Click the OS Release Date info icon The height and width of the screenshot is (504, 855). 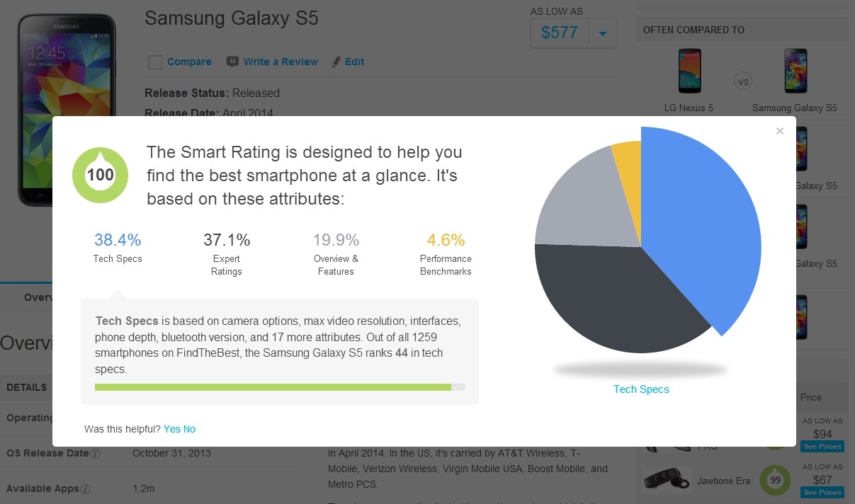pyautogui.click(x=95, y=454)
